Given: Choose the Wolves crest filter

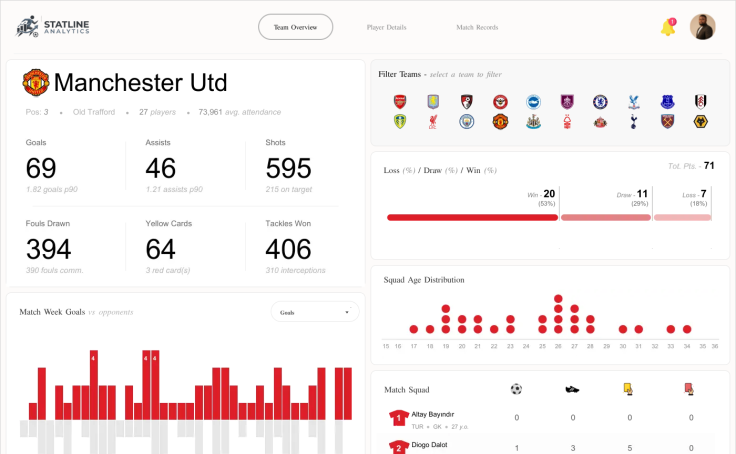Looking at the screenshot, I should click(x=700, y=122).
